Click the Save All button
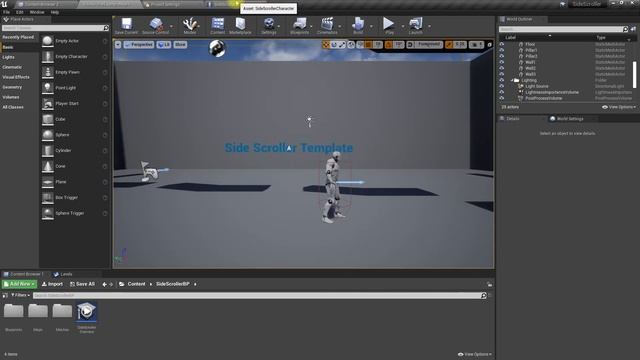 tap(82, 284)
